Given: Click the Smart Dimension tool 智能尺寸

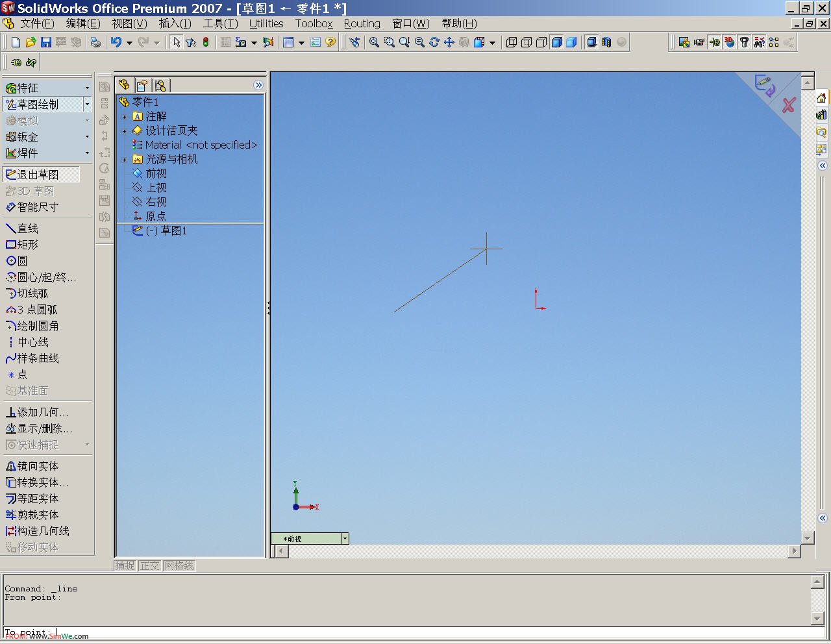Looking at the screenshot, I should pos(32,207).
